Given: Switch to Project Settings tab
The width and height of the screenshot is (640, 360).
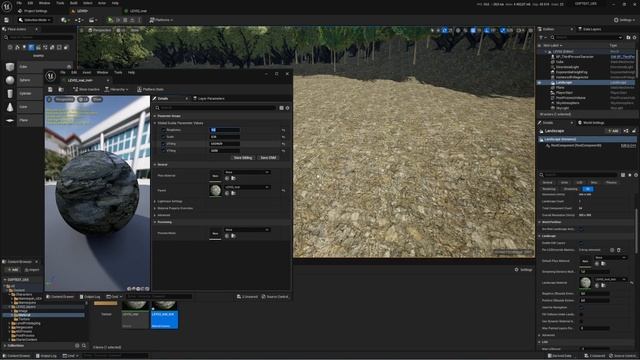Looking at the screenshot, I should (33, 11).
